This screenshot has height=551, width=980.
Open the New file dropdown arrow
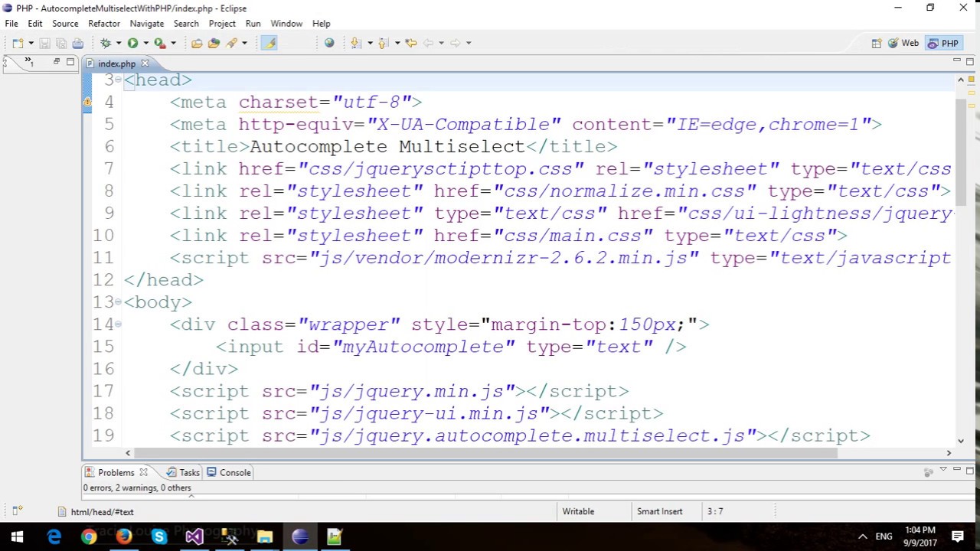(31, 43)
